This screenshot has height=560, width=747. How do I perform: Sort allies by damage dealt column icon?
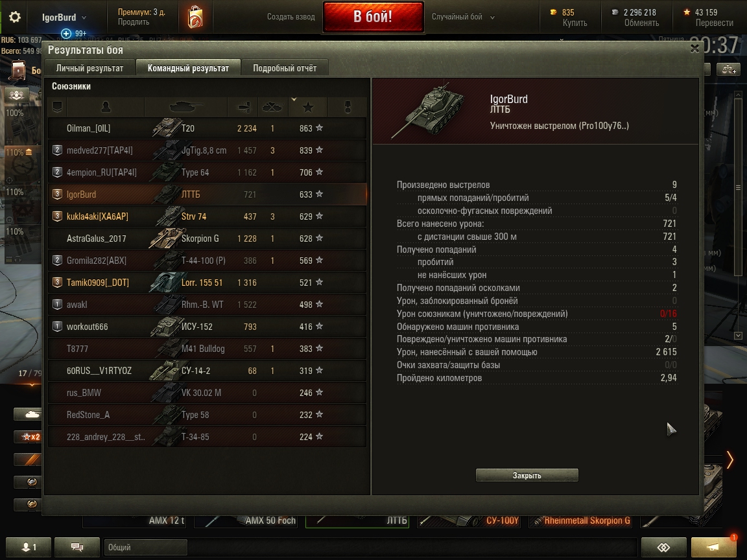click(243, 107)
